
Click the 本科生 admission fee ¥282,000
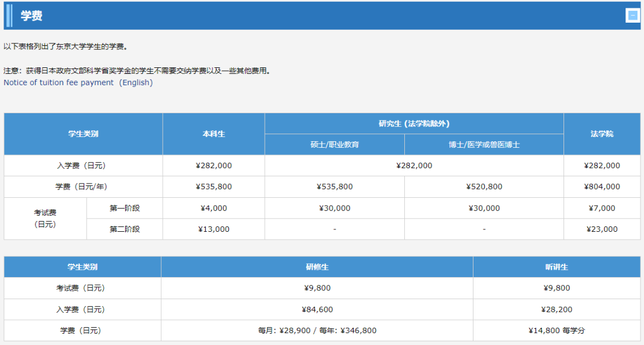213,166
